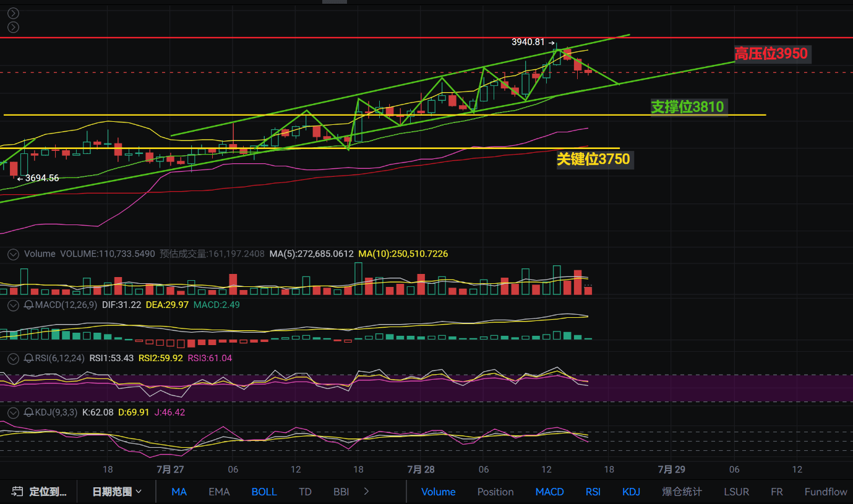
Task: Toggle the RSI sub-indicator in bottom bar
Action: click(593, 492)
